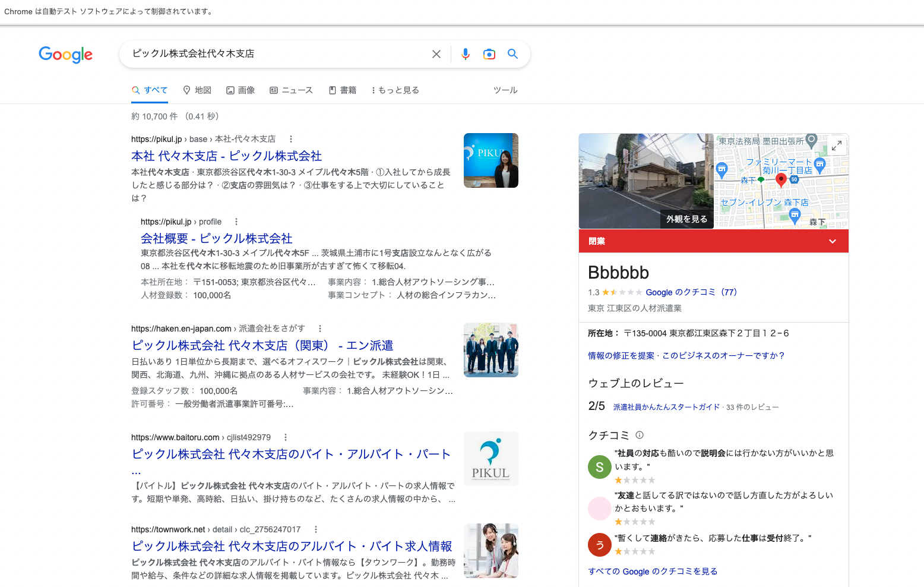This screenshot has height=587, width=924.
Task: Open Google のクチコミ (77) link
Action: [x=691, y=292]
